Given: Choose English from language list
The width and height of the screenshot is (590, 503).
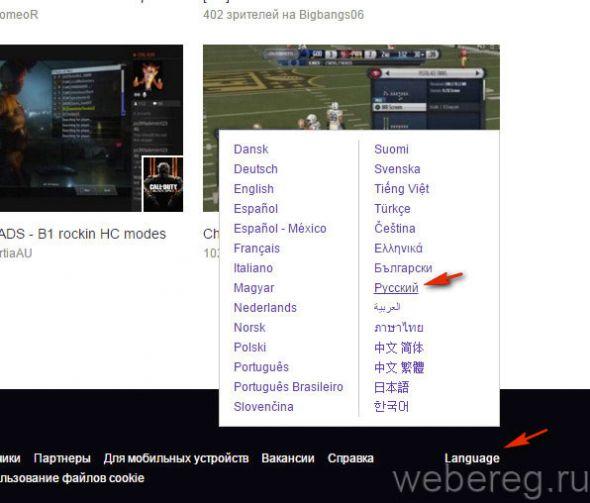Looking at the screenshot, I should tap(254, 189).
